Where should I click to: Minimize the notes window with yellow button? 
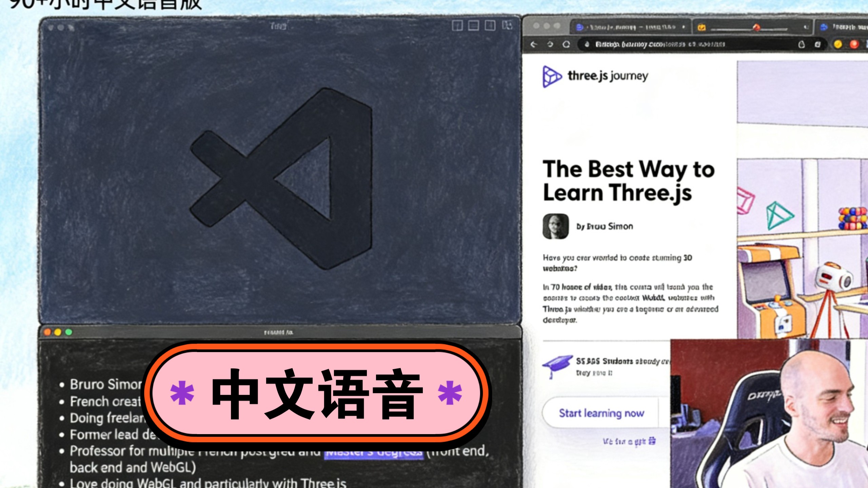tap(58, 332)
